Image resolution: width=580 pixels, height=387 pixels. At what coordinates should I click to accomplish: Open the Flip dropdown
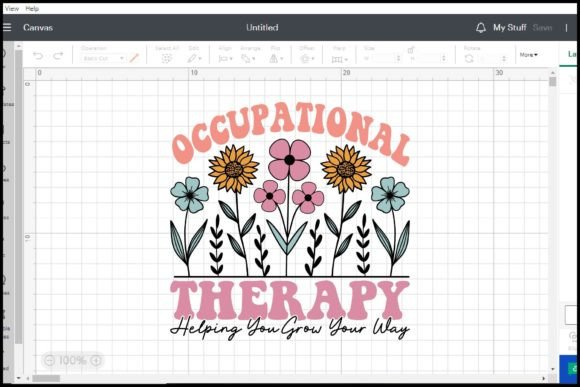tap(276, 59)
